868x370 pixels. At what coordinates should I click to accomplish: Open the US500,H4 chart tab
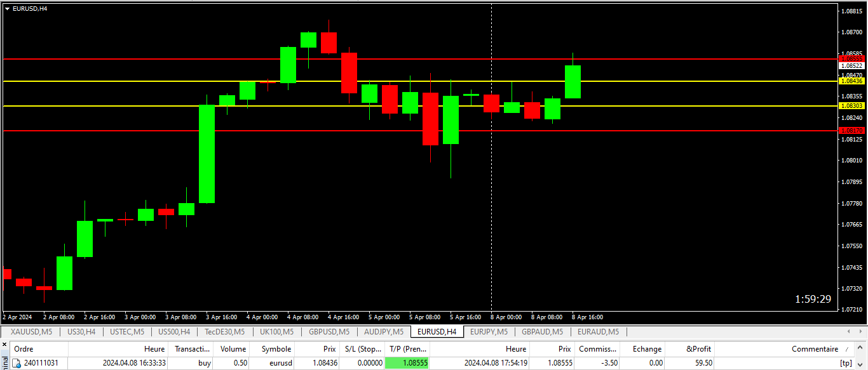pyautogui.click(x=174, y=332)
